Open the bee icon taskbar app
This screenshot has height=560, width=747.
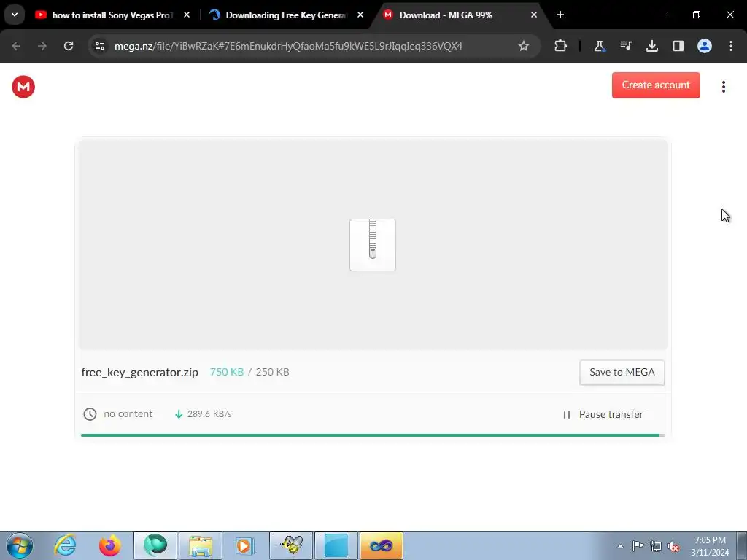click(291, 545)
